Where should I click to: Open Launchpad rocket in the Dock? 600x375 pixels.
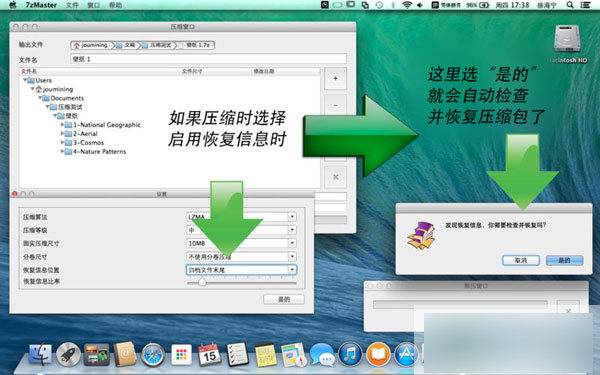tap(68, 354)
